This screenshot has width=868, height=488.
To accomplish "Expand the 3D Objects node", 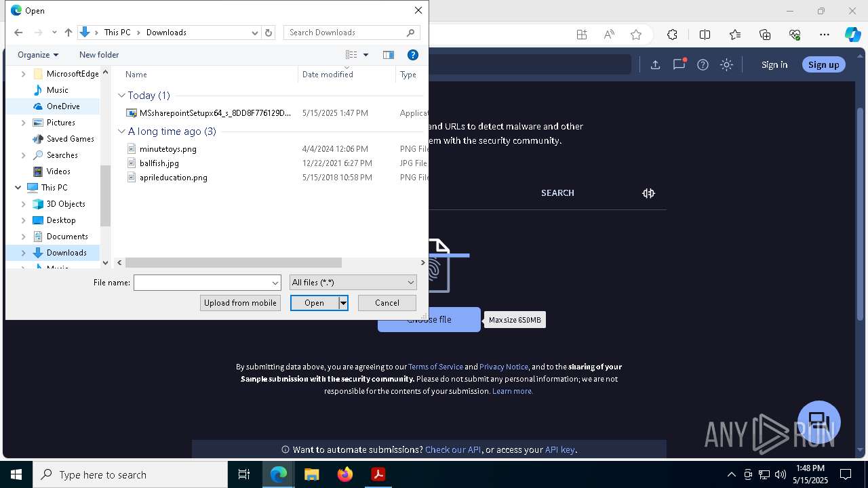I will tap(24, 204).
